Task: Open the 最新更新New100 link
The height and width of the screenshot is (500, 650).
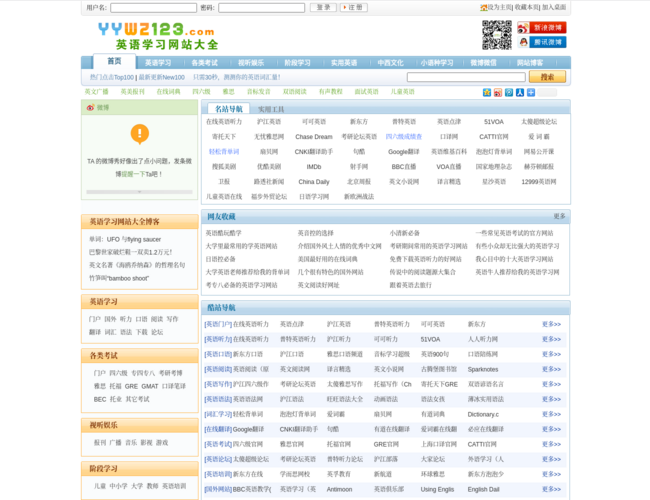Action: point(162,78)
